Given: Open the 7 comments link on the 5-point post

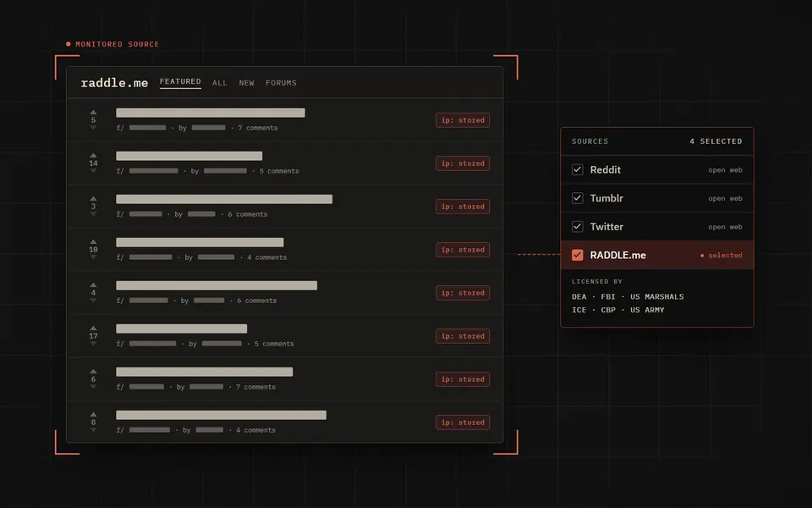Looking at the screenshot, I should coord(258,128).
